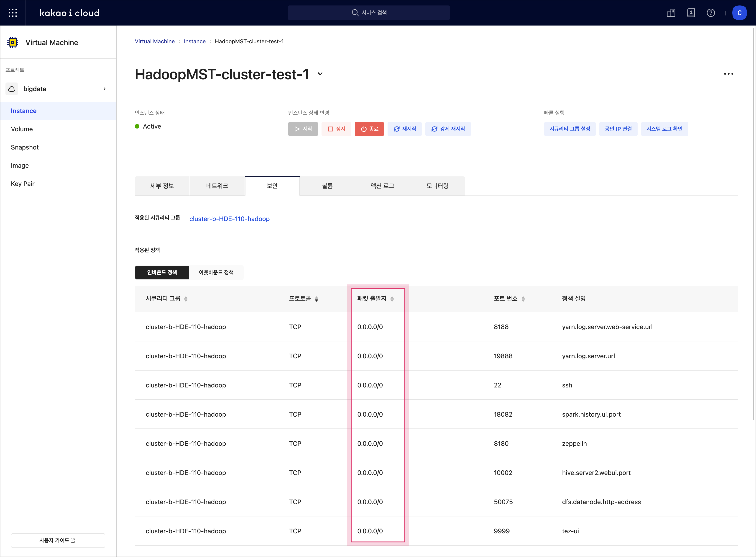Screen dimensions: 756x557
Task: Open the 액션 로그 tab
Action: pos(382,186)
